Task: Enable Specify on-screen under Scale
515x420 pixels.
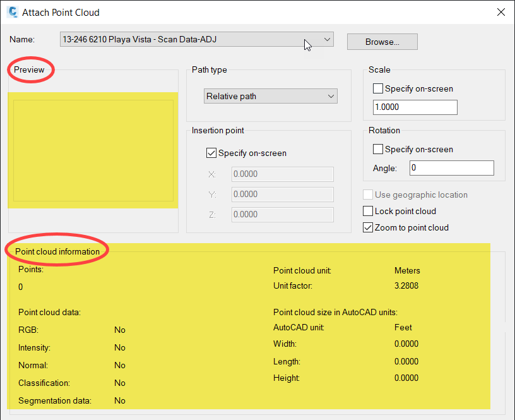Action: click(x=377, y=89)
